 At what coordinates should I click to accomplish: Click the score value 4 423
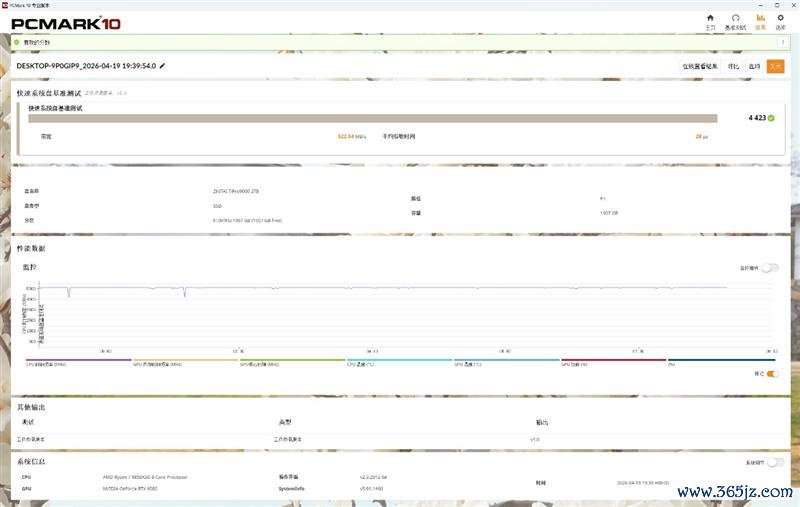point(757,118)
